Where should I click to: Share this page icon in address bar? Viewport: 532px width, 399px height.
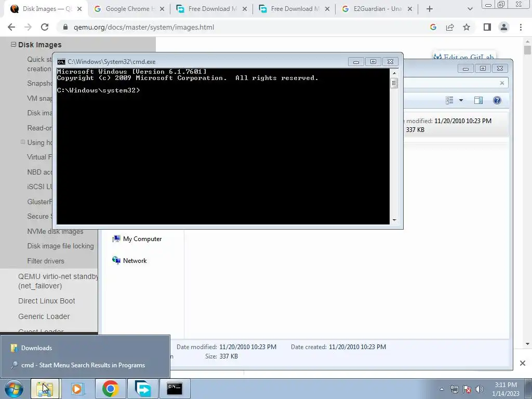pos(450,27)
